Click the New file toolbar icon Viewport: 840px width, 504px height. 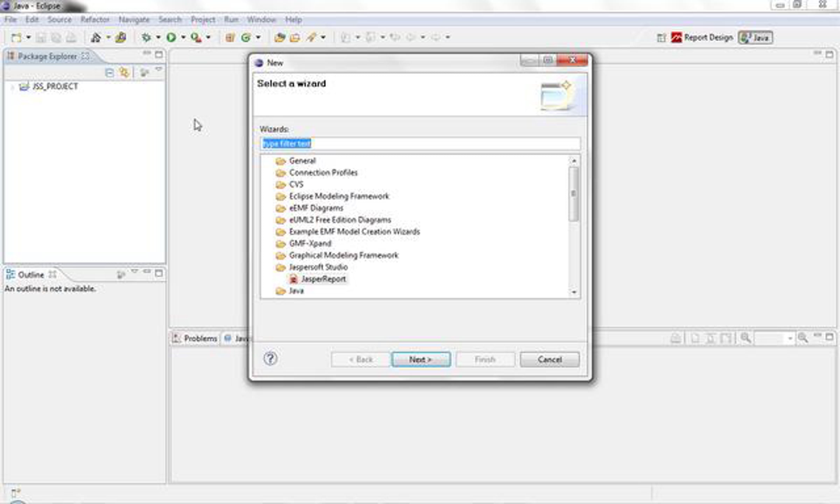[x=16, y=37]
